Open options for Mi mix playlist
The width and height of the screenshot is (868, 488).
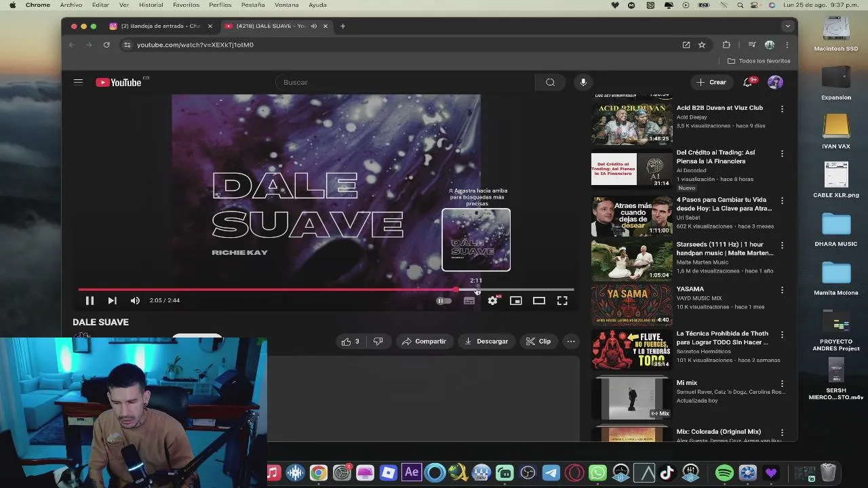(782, 384)
